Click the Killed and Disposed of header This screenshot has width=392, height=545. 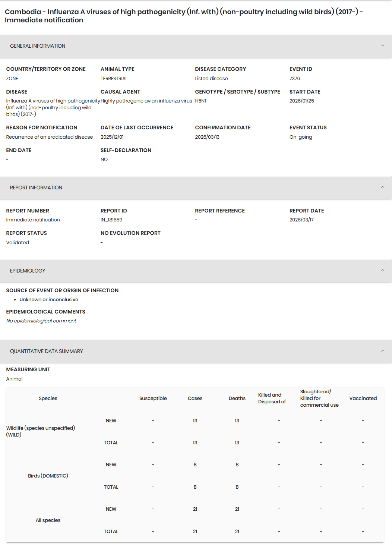coord(272,398)
